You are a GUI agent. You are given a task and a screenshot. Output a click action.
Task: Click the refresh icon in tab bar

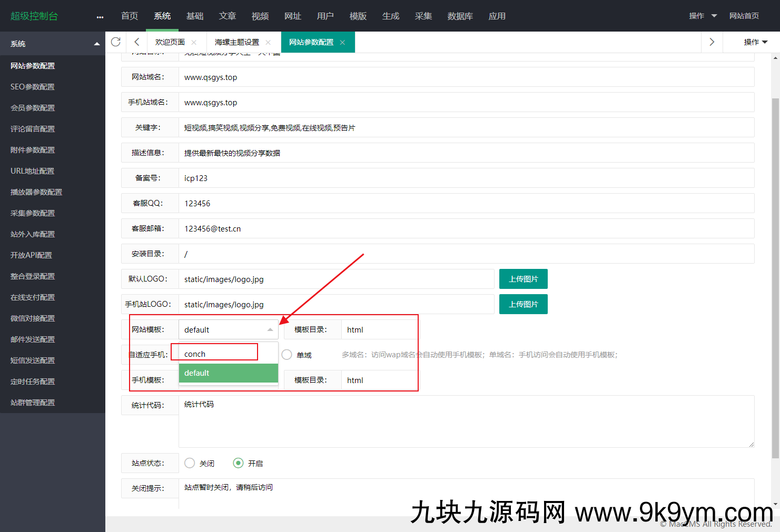pos(116,42)
